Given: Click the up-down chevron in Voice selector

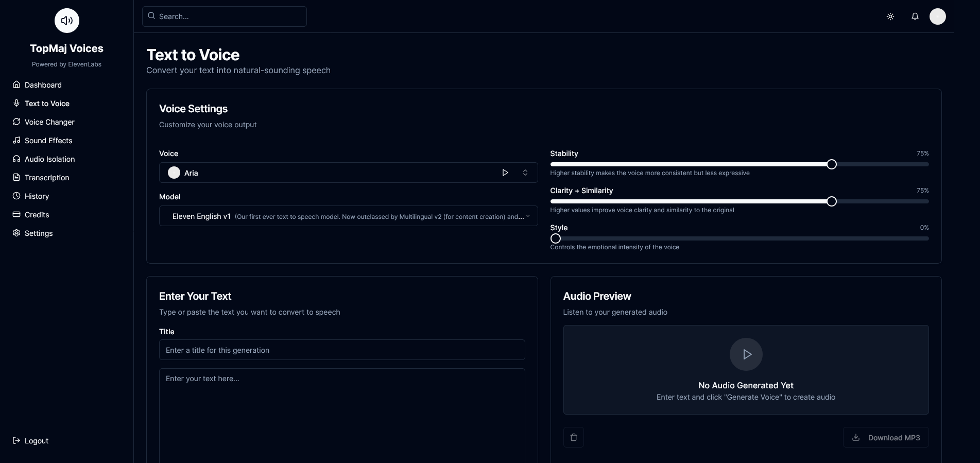Looking at the screenshot, I should pyautogui.click(x=525, y=173).
